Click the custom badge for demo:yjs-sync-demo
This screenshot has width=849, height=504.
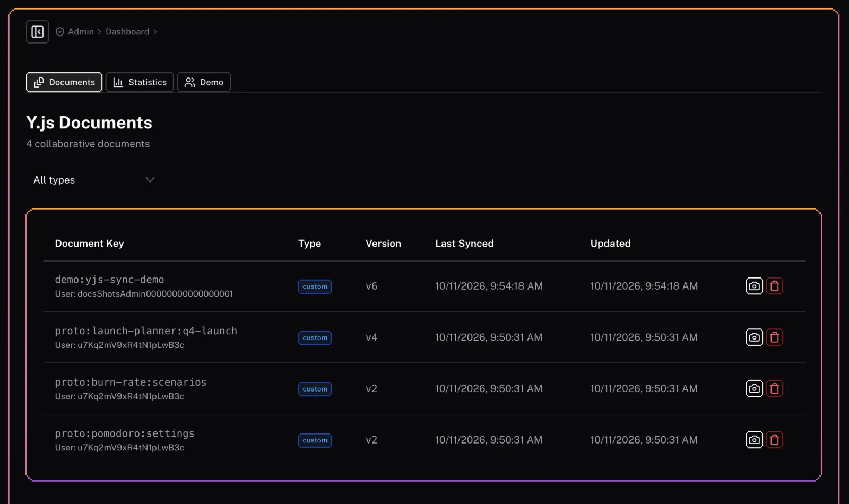click(315, 286)
